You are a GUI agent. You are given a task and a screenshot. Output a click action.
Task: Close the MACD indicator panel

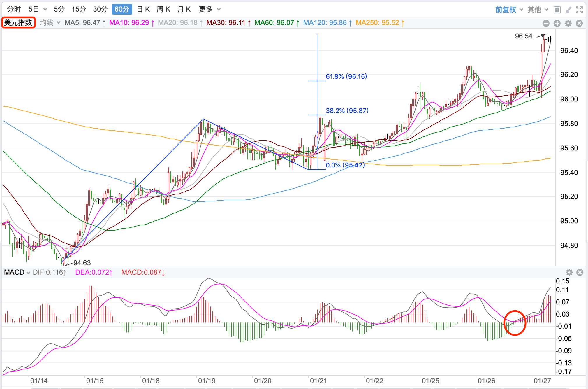tap(580, 272)
